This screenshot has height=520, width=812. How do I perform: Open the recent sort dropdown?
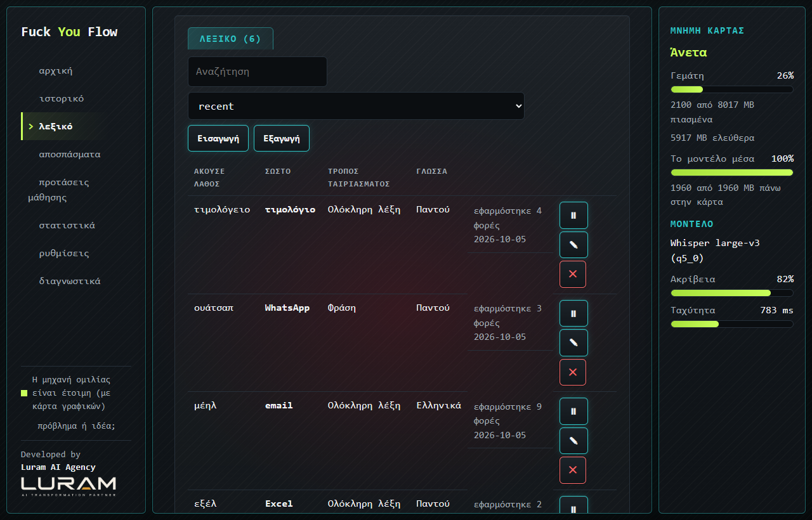point(356,106)
